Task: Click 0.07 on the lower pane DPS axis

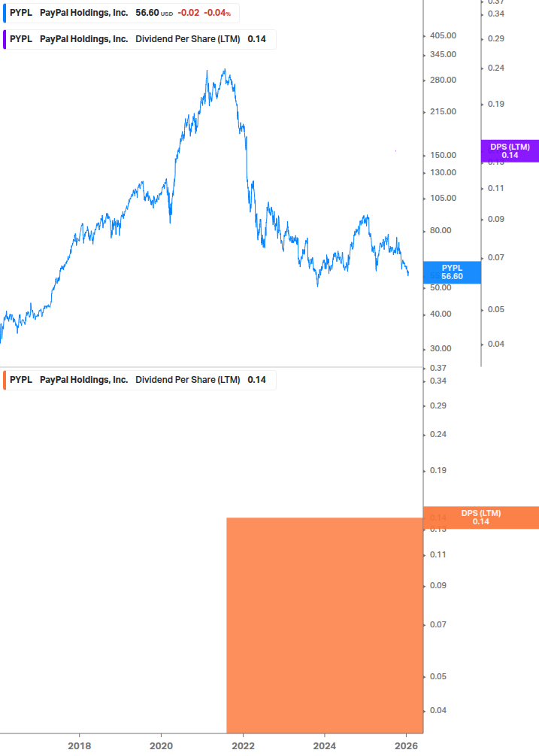Action: point(438,625)
